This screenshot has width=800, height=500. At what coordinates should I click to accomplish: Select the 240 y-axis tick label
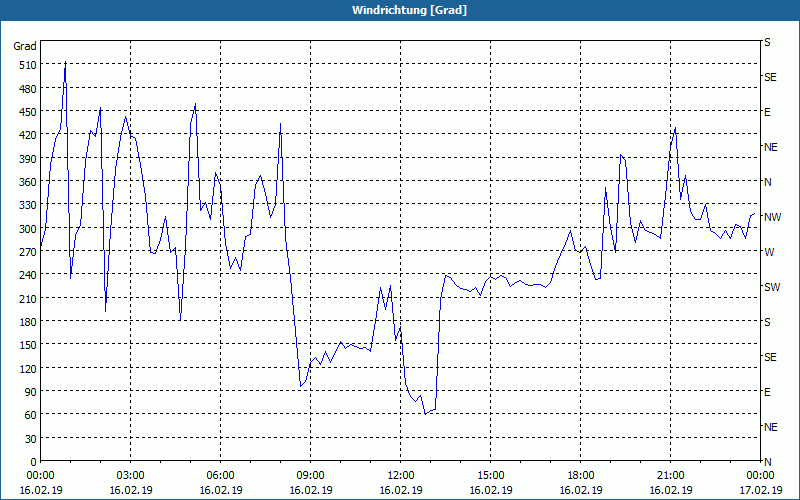[x=27, y=275]
